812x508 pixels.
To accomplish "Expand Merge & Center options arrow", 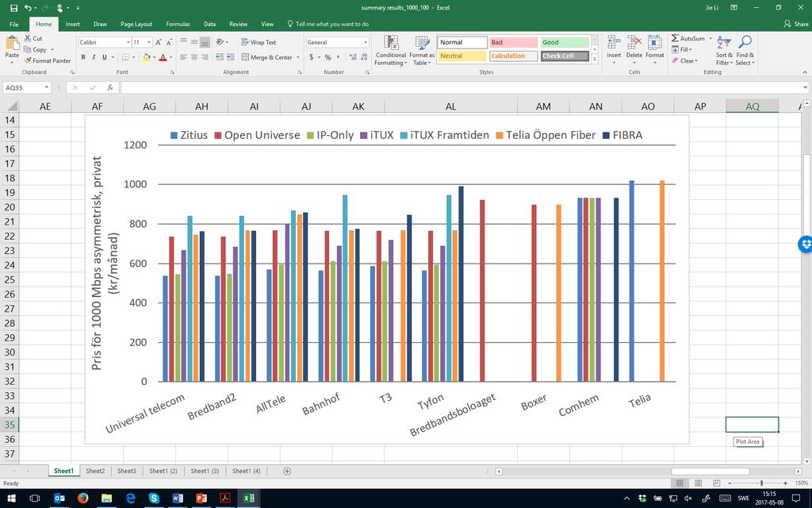I will (x=298, y=57).
